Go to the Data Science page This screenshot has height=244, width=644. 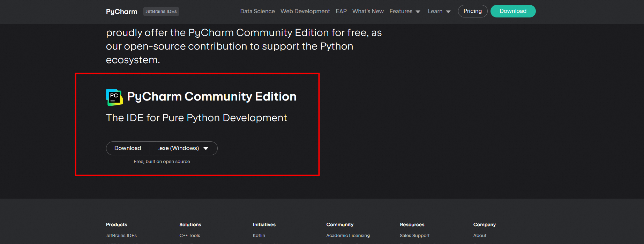257,12
